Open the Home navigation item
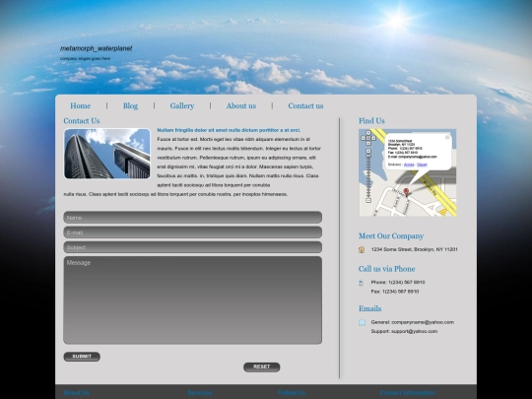Screen dimensions: 532x399 click(81, 105)
